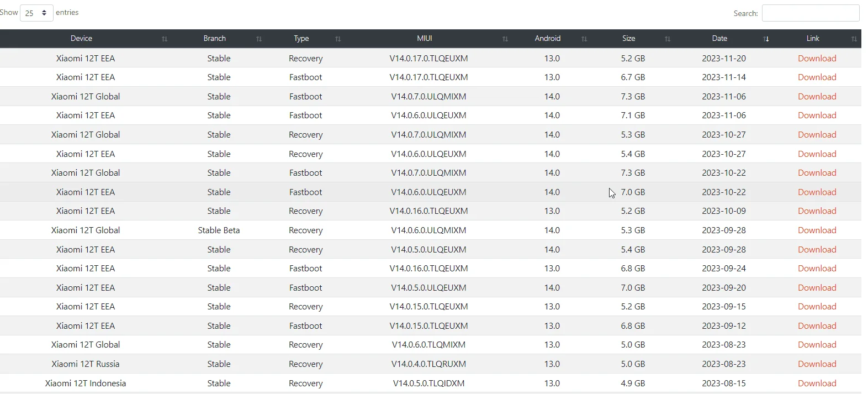
Task: Select MIUI version V14.0.6.0.ULQMIXM cell
Action: pyautogui.click(x=428, y=230)
